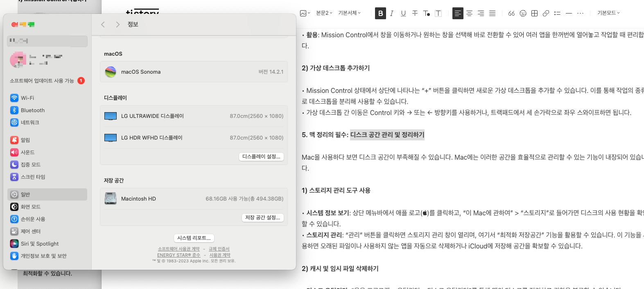This screenshot has height=289, width=644.
Task: Align text to the right
Action: pos(481,14)
